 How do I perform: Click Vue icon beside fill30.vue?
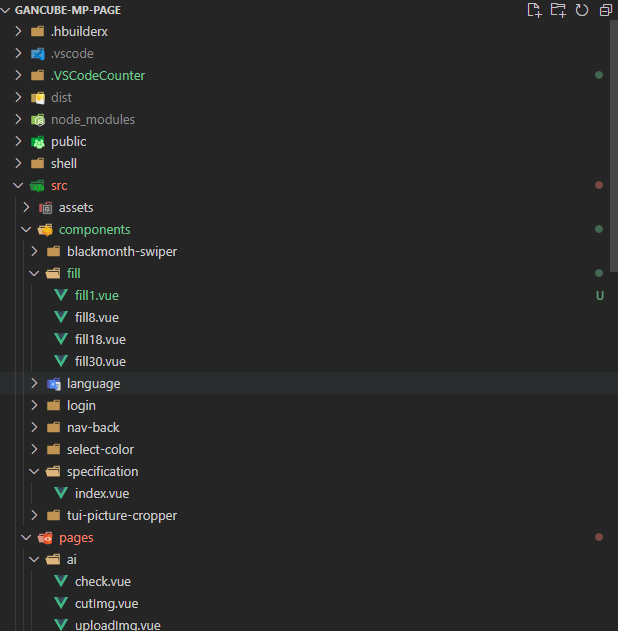click(61, 361)
